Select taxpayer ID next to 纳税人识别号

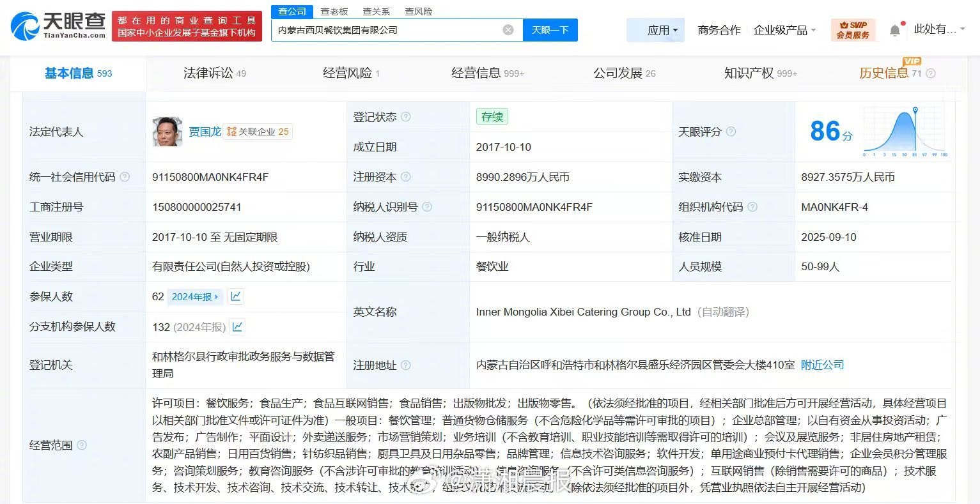pyautogui.click(x=534, y=207)
